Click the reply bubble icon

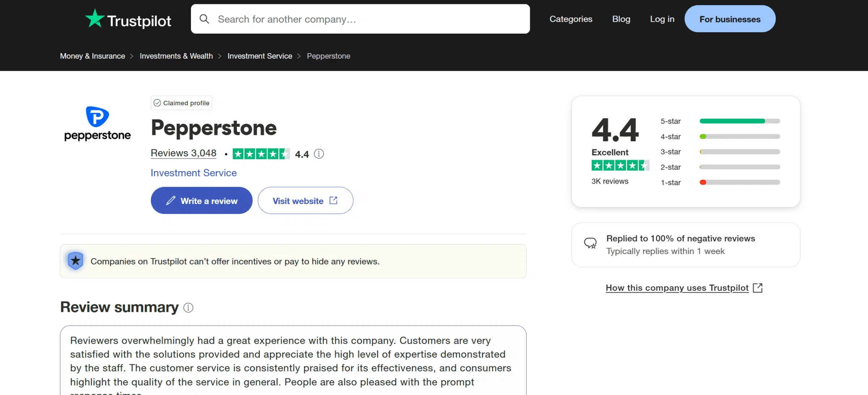[x=590, y=243]
